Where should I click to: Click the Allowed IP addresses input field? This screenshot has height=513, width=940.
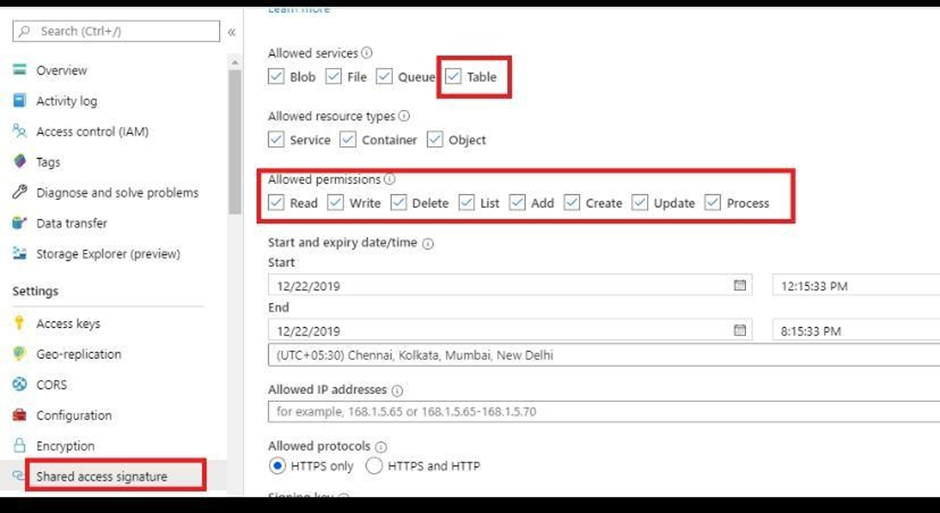(604, 412)
